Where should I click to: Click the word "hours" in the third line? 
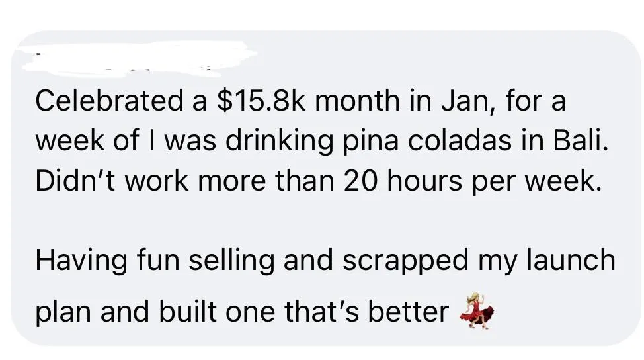(424, 181)
